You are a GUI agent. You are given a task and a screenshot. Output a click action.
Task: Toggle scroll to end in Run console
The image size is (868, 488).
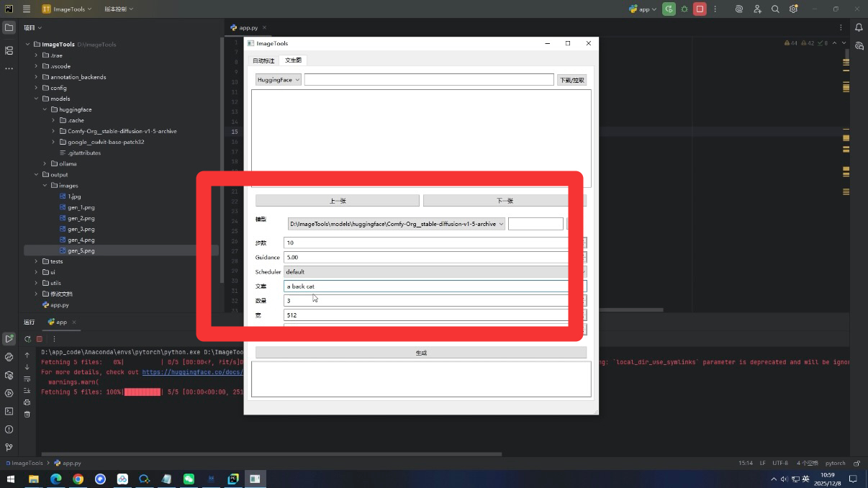click(27, 391)
